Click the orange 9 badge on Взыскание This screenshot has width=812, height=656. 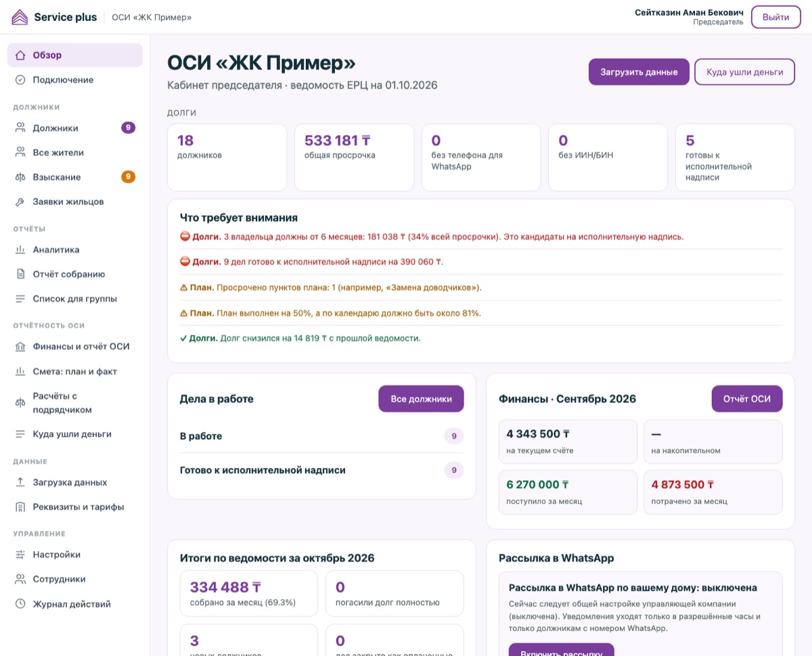coord(128,177)
